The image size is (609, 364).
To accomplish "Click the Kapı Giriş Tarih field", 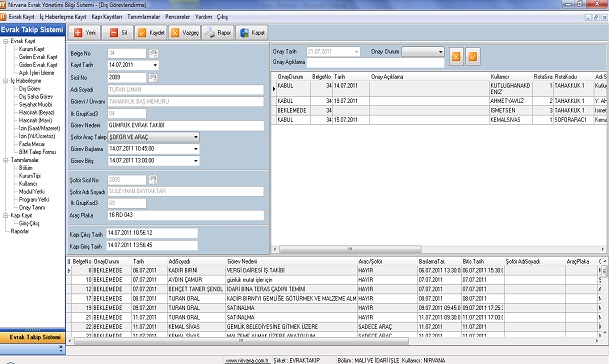I will tap(152, 246).
